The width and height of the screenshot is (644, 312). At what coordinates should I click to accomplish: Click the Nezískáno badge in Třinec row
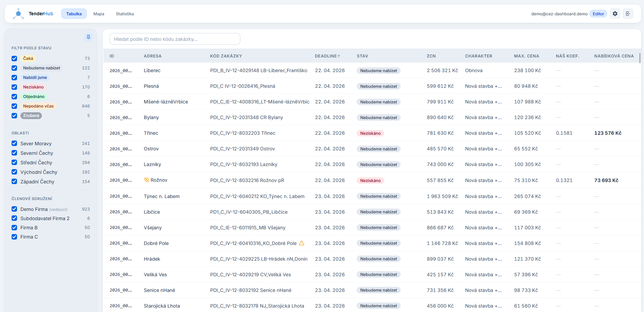370,133
